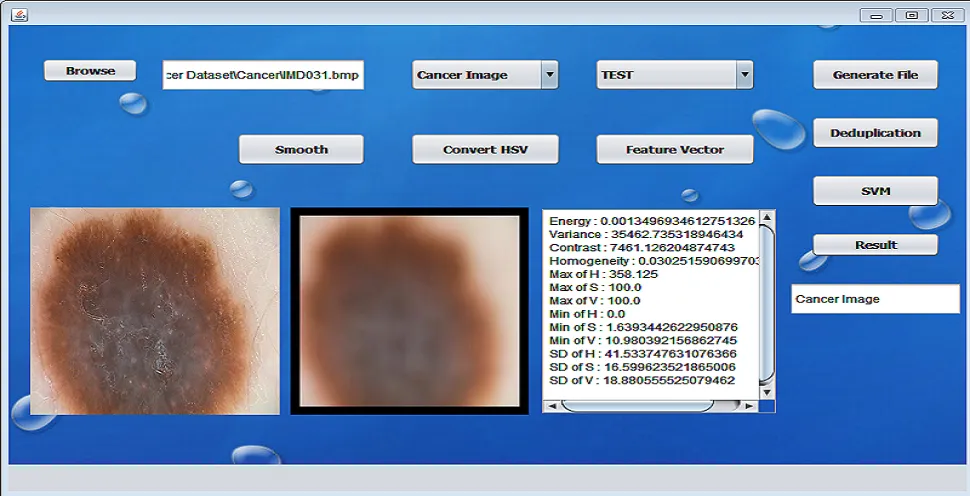This screenshot has height=496, width=970.
Task: Show classification with the Result button
Action: coord(875,245)
